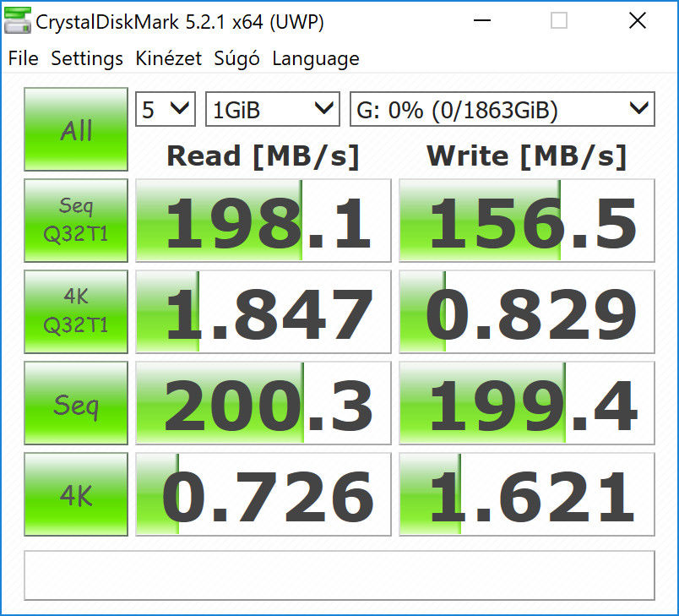Click the 4K Q32T1 read result 1.847

pos(263,312)
